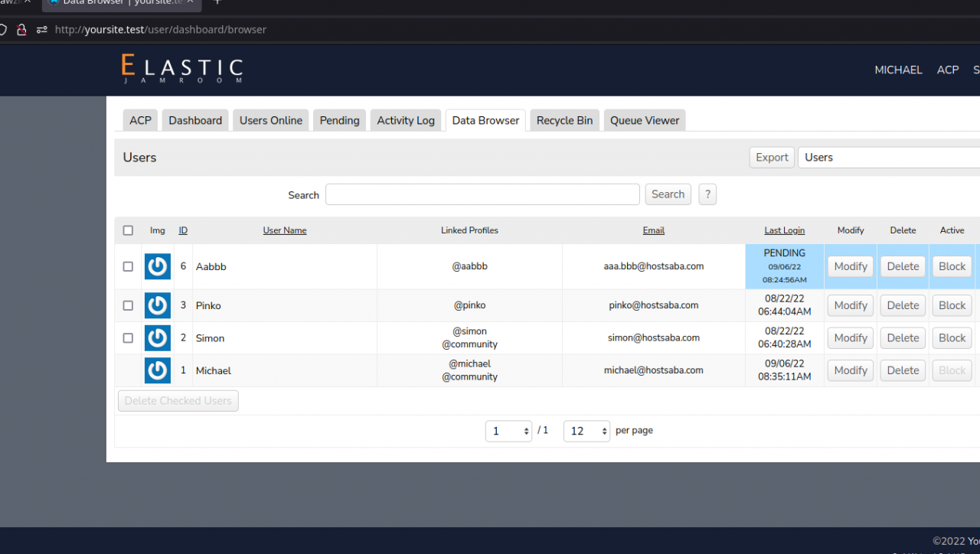Check the checkbox for user Pinko
Image resolution: width=980 pixels, height=554 pixels.
click(x=128, y=305)
